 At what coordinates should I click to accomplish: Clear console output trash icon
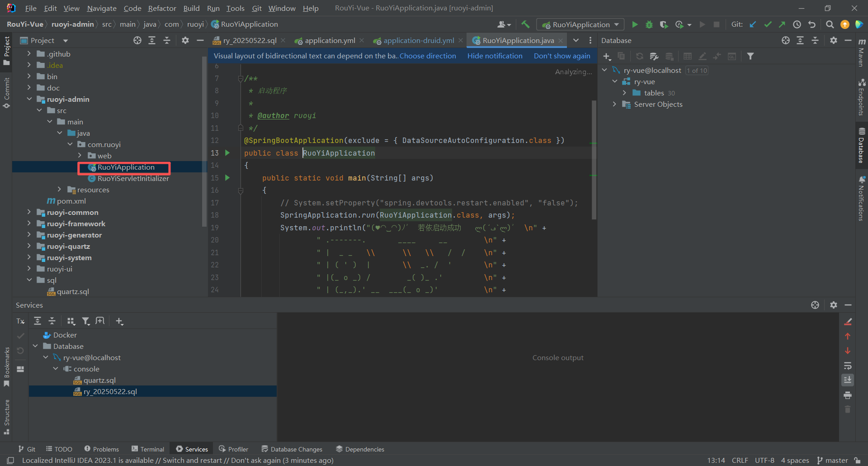click(848, 409)
